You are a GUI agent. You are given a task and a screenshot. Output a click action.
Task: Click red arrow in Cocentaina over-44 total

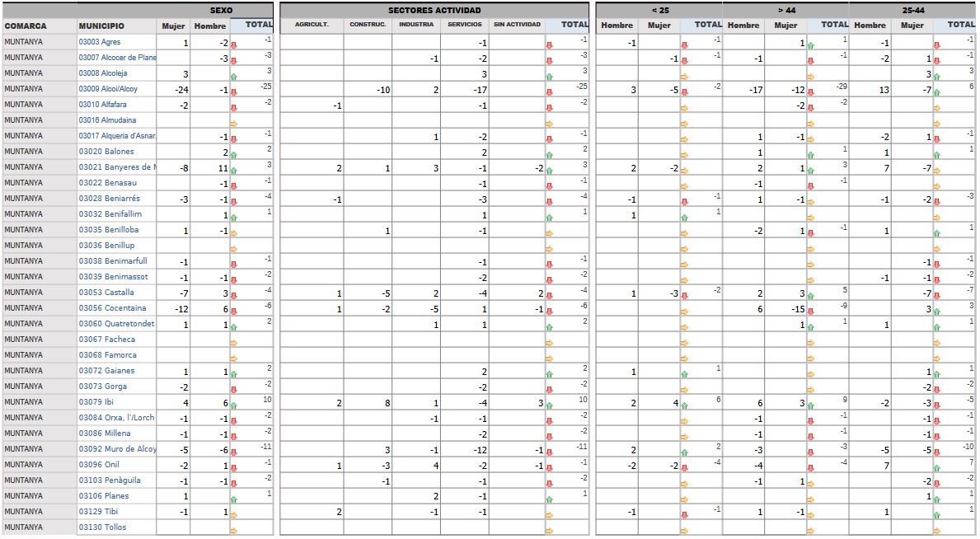(810, 312)
